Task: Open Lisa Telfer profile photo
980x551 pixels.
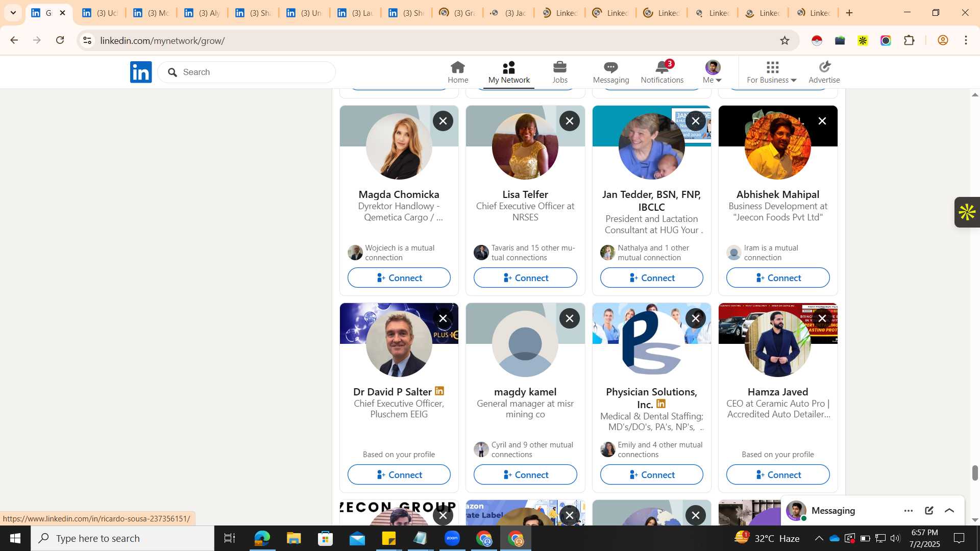Action: [x=525, y=146]
